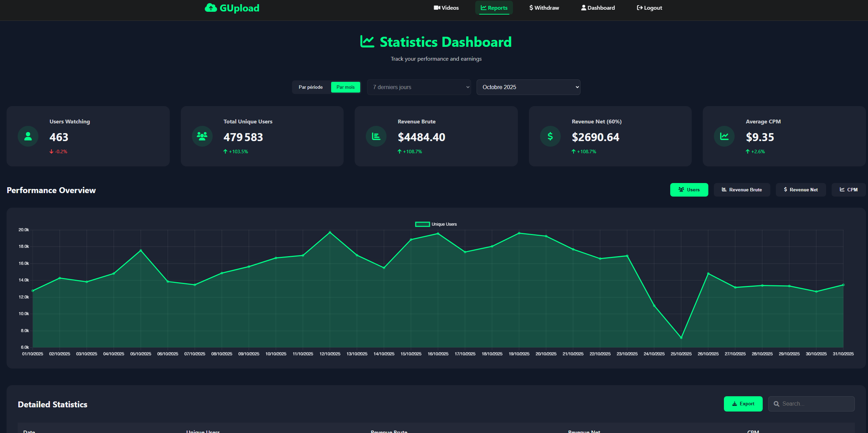Click the Users Watching person icon
Screen dimensions: 868x433
click(x=28, y=136)
